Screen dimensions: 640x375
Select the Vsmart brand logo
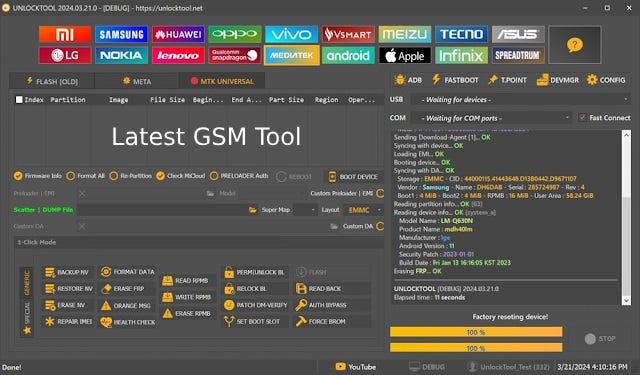click(x=348, y=34)
